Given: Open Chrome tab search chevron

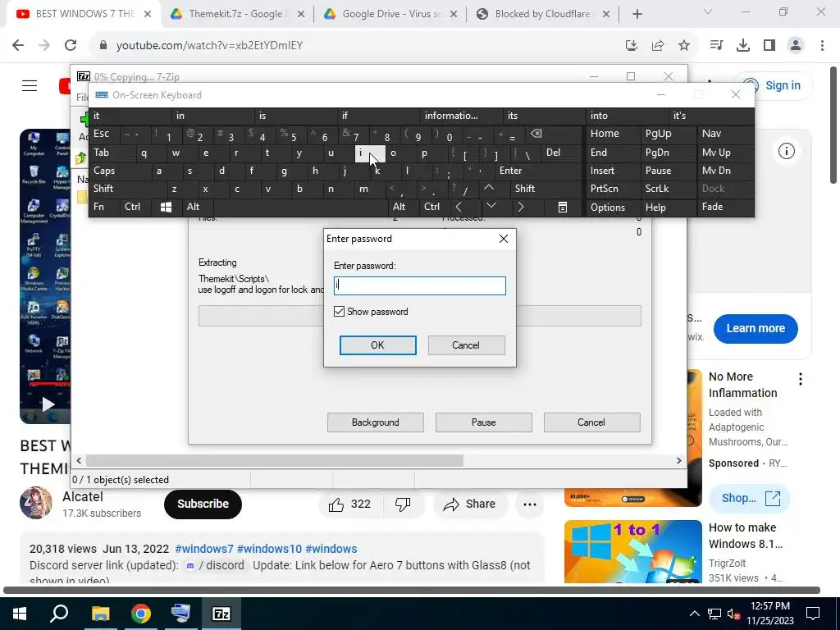Looking at the screenshot, I should [708, 11].
